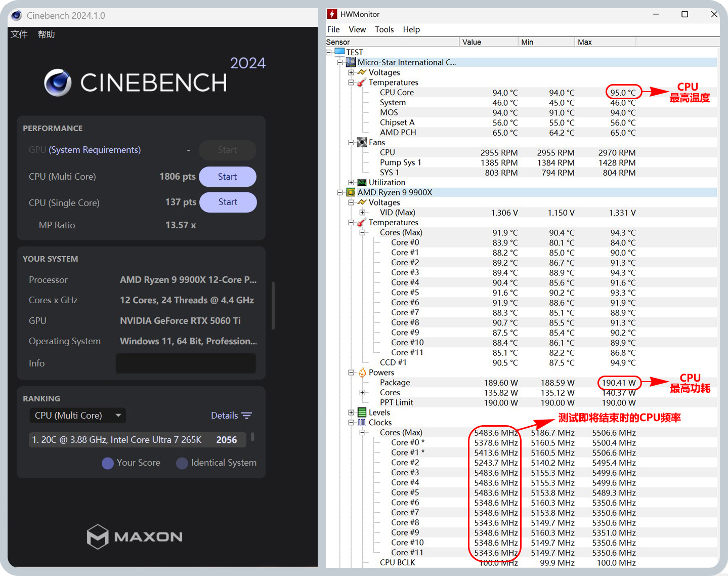The image size is (728, 576).
Task: Click the Voltages icon under Micro-Star International
Action: pos(362,72)
